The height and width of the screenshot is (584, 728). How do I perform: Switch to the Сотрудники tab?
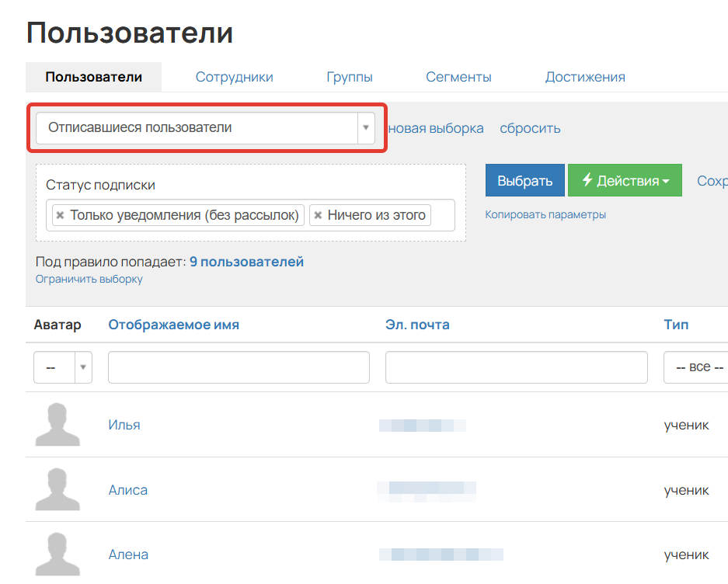click(x=234, y=76)
